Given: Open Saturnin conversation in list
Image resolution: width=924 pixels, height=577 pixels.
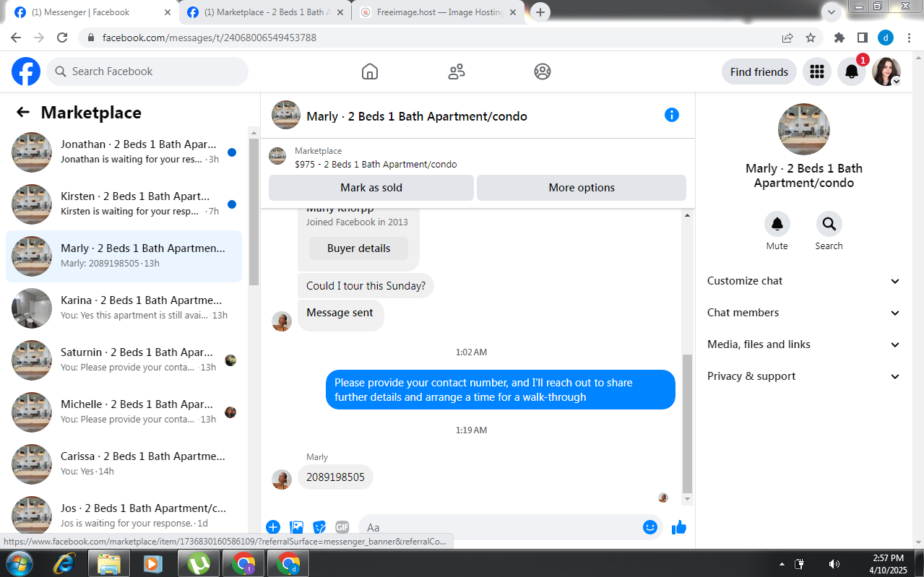Looking at the screenshot, I should click(124, 360).
